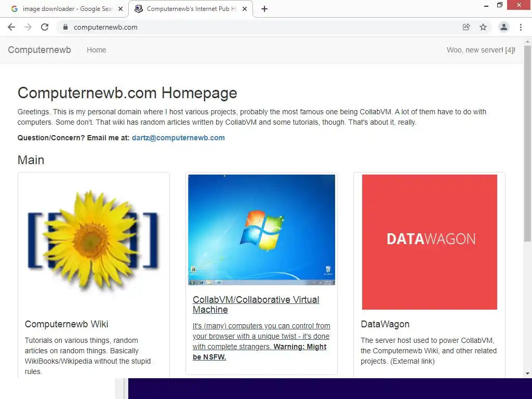Select the Computernewb's Internet Pub tab
The height and width of the screenshot is (399, 532).
point(191,9)
